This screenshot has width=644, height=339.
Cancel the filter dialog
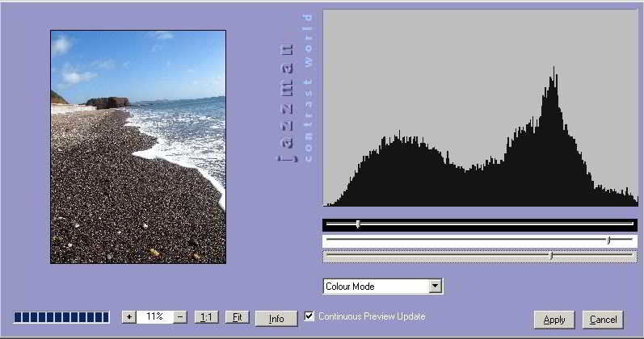click(603, 320)
